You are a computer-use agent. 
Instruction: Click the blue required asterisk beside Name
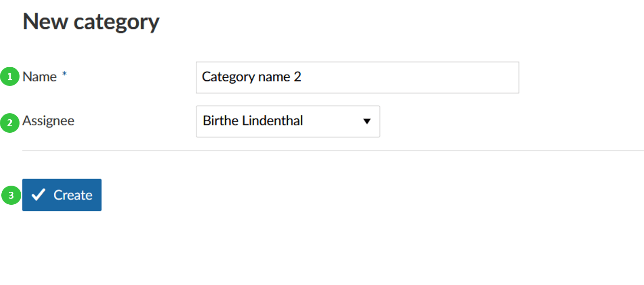(64, 75)
